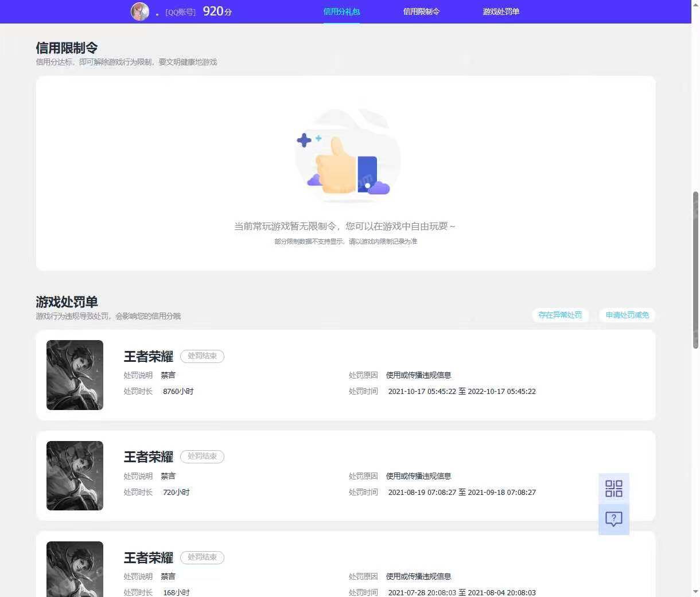
Task: Click time range 2021-08-19 07:08:27 至 2021-09-18
Action: click(462, 493)
